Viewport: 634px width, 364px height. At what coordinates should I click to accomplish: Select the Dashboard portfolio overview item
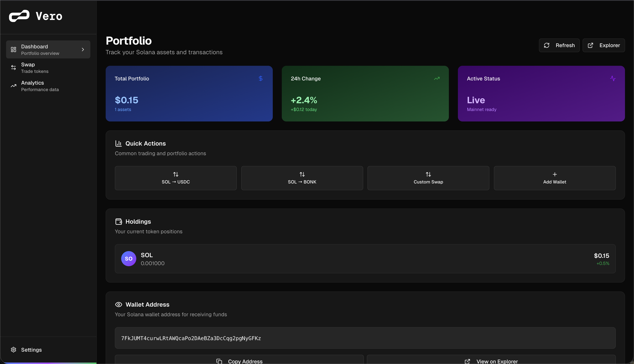[40, 49]
